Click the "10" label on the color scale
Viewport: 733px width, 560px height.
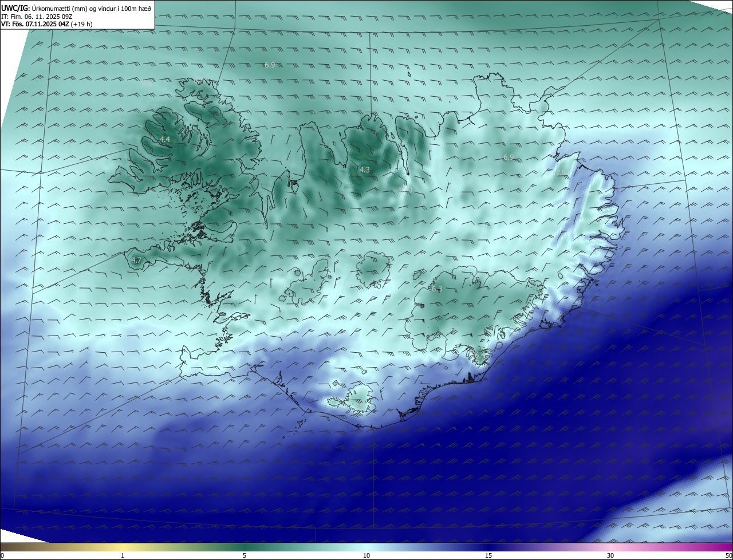366,555
